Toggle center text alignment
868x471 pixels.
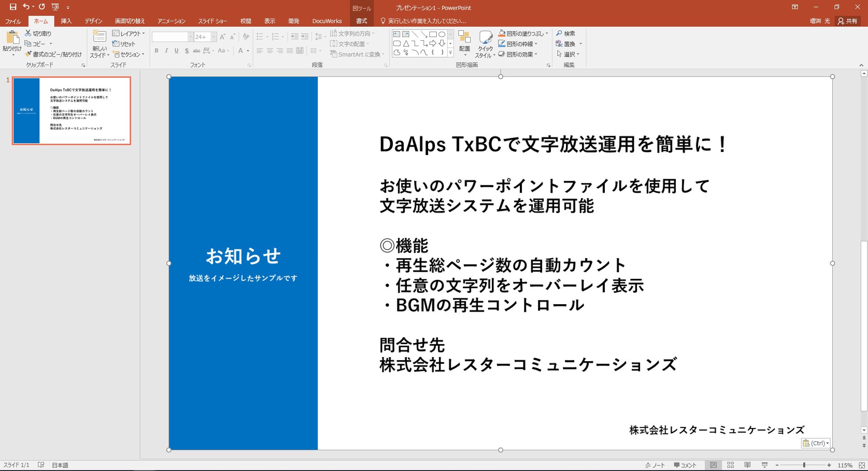coord(269,51)
